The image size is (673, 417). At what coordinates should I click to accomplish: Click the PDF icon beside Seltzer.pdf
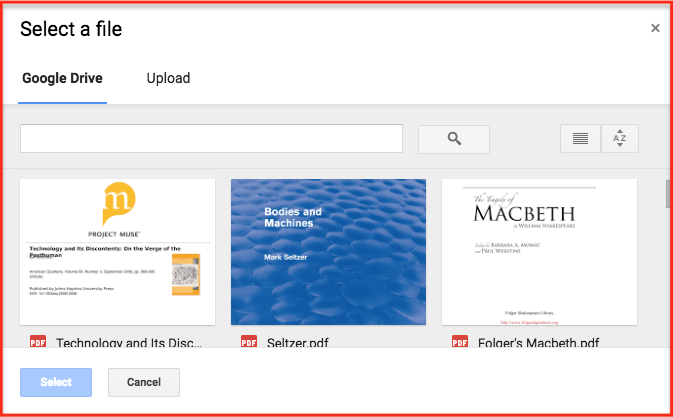click(x=249, y=342)
